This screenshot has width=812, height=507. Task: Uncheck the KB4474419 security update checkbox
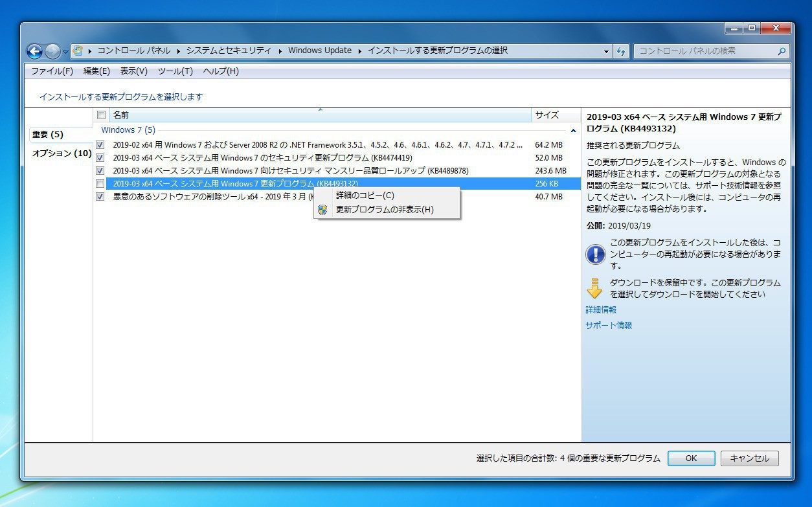point(100,158)
